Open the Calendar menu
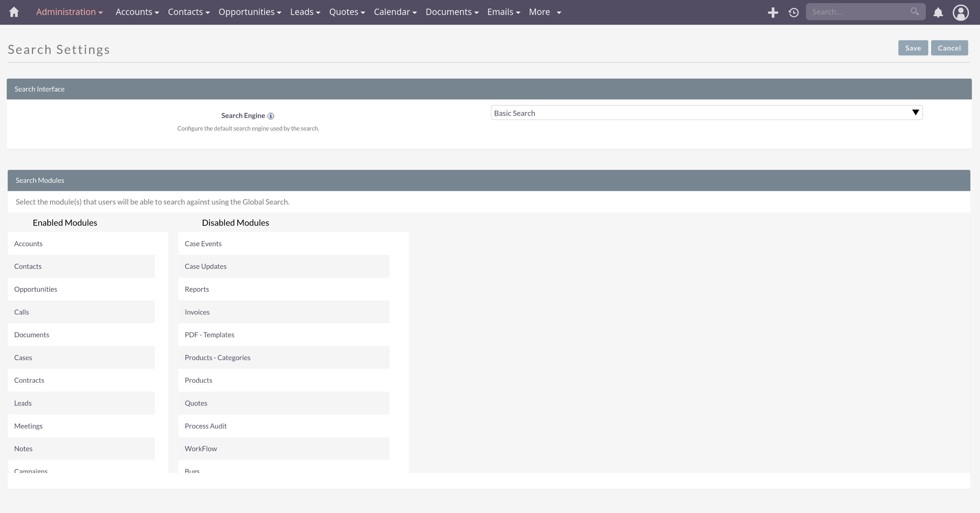This screenshot has width=980, height=513. (x=395, y=12)
